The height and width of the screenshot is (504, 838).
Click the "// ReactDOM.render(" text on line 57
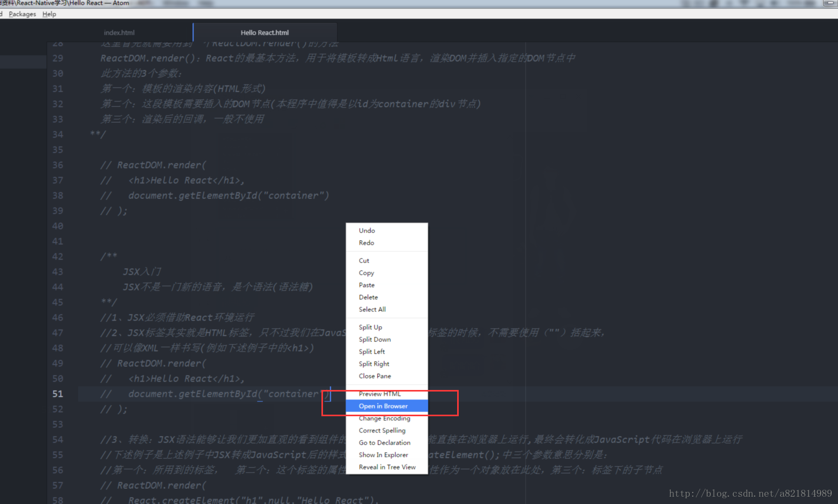[154, 485]
